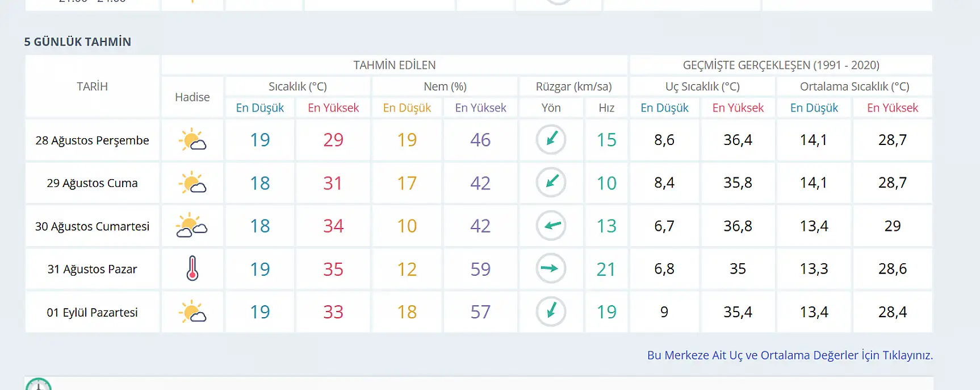Screen dimensions: 980x390
Task: Click the TARİH column header
Action: [x=92, y=86]
